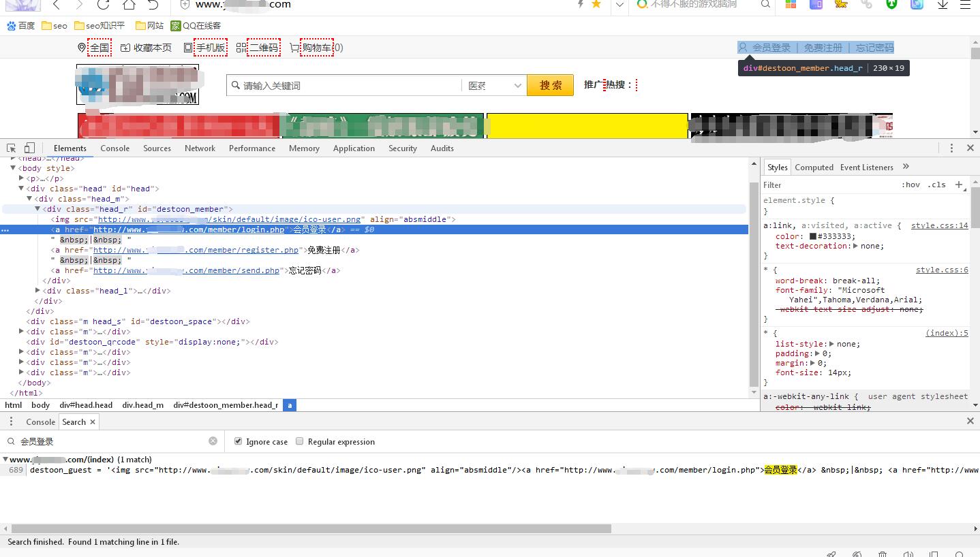980x557 pixels.
Task: Click the browser home icon
Action: pos(129,5)
